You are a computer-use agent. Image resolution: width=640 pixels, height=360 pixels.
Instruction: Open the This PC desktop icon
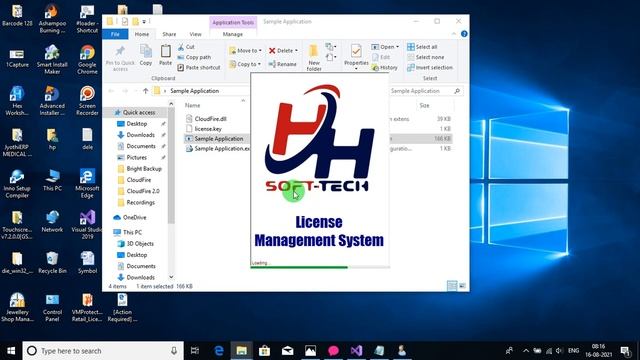click(52, 180)
